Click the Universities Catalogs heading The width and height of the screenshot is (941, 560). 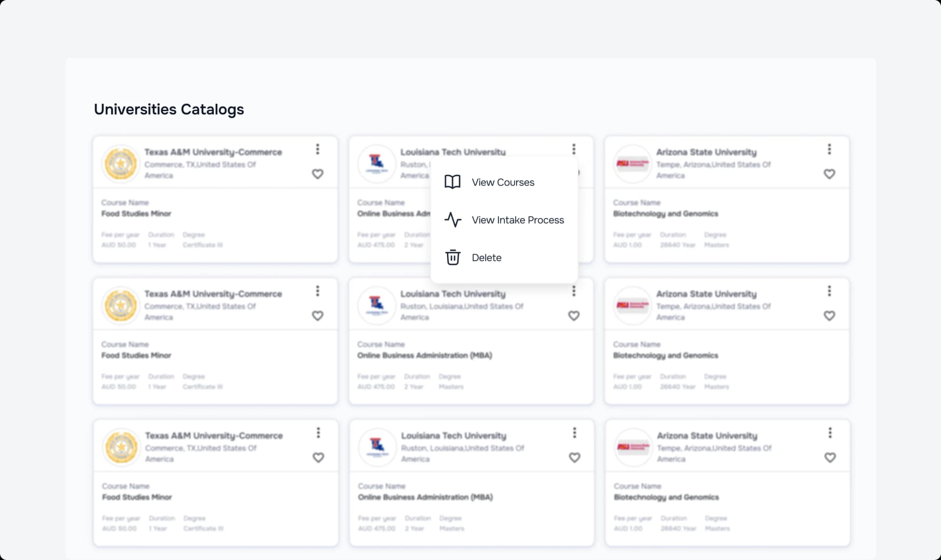click(169, 109)
